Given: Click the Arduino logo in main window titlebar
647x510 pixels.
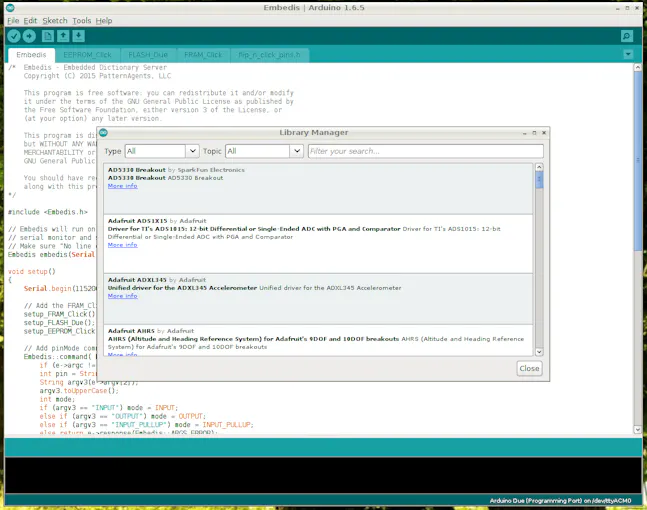Looking at the screenshot, I should click(x=10, y=7).
